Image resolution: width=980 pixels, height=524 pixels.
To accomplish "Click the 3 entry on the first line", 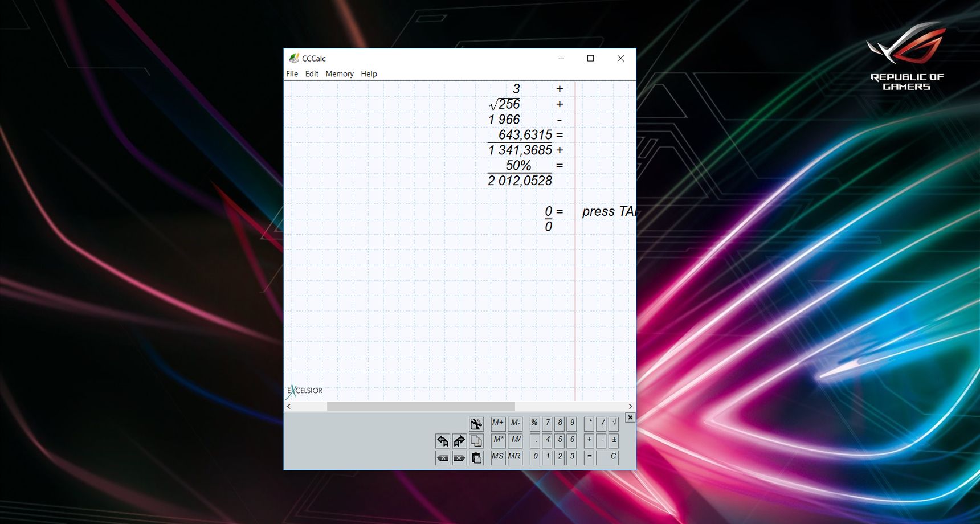I will click(x=516, y=89).
